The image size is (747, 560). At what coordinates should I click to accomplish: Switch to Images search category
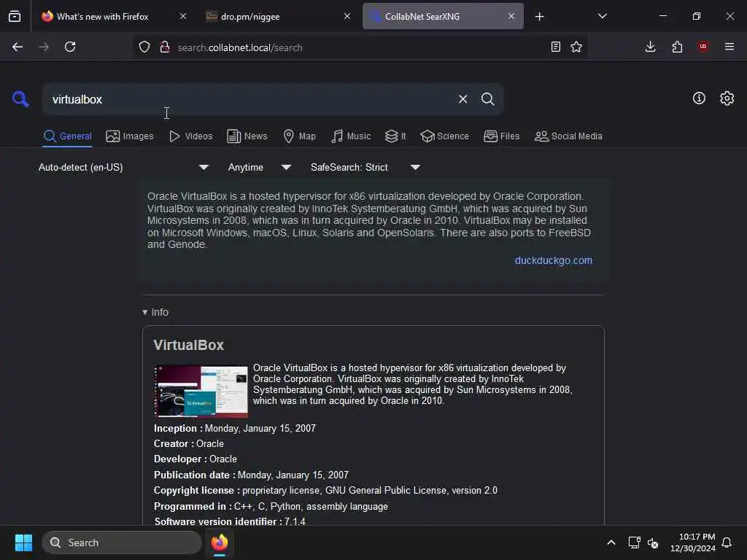[130, 136]
